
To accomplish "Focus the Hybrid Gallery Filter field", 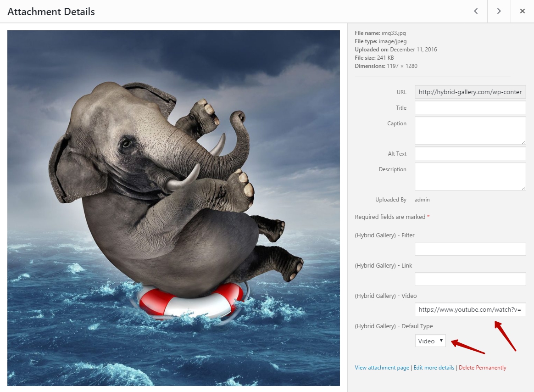I will pyautogui.click(x=470, y=249).
